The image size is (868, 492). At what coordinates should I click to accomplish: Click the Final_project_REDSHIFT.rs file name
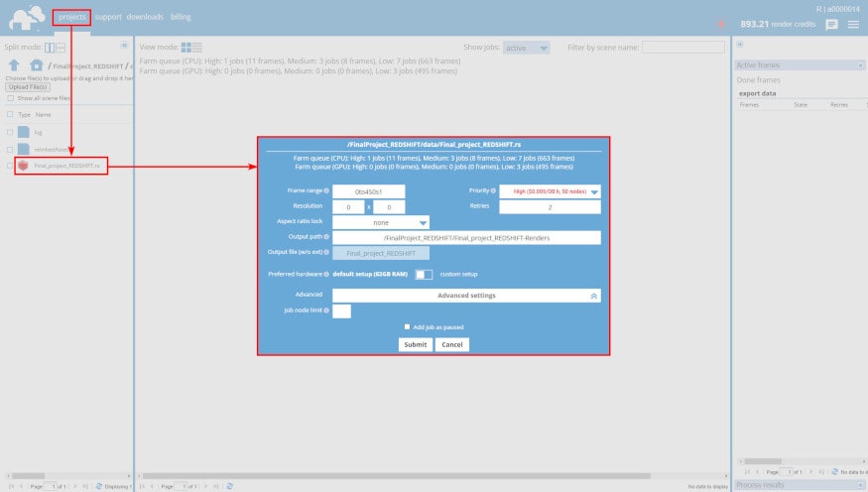tap(67, 166)
